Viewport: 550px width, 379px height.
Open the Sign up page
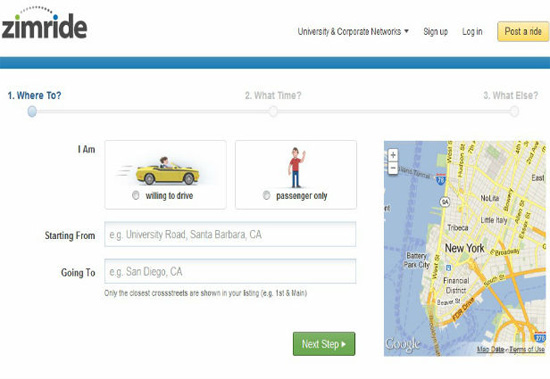point(435,32)
